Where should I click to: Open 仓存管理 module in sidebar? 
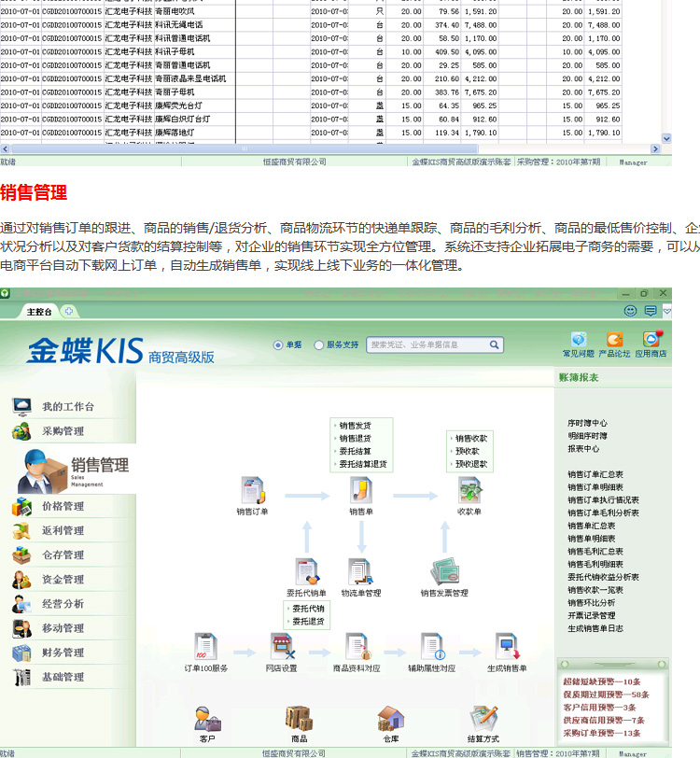click(x=63, y=554)
